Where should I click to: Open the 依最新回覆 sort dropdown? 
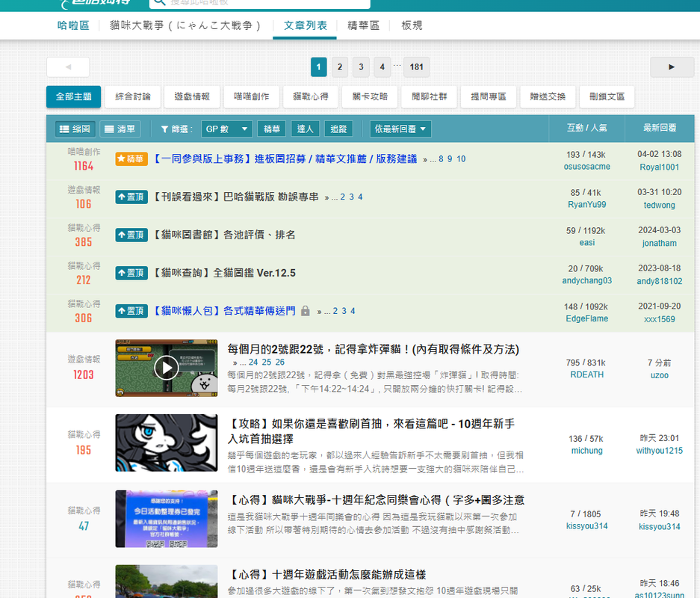coord(400,129)
